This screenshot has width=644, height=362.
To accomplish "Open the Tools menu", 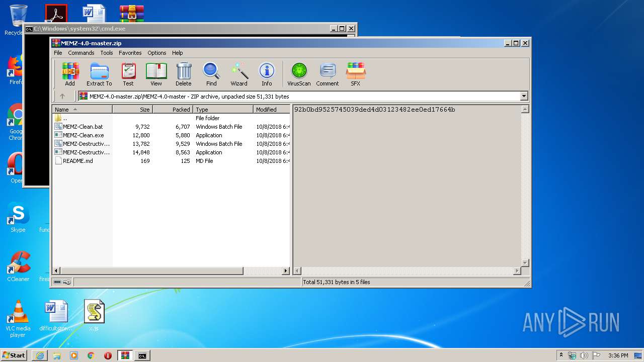I will (107, 53).
